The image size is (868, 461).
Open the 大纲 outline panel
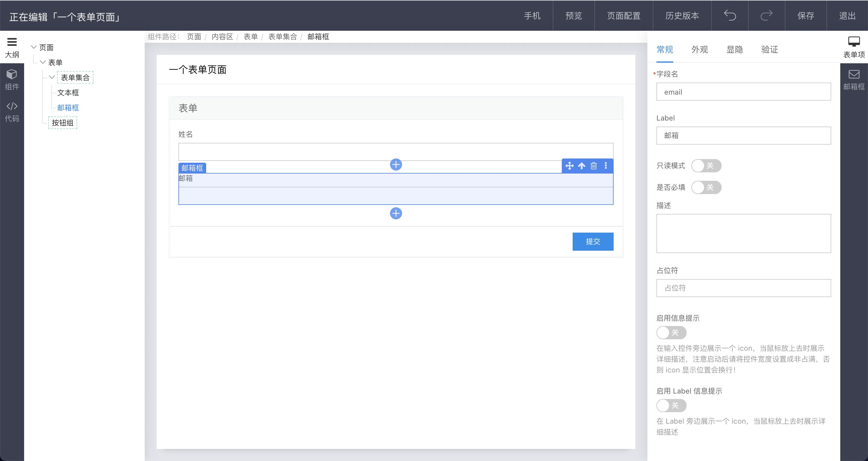point(12,47)
